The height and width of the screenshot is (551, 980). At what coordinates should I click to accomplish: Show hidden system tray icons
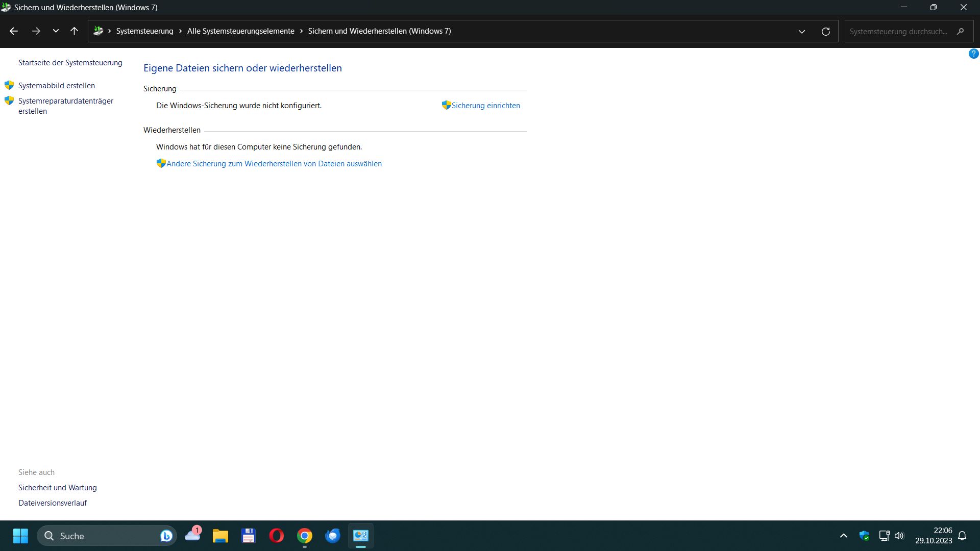(x=844, y=536)
